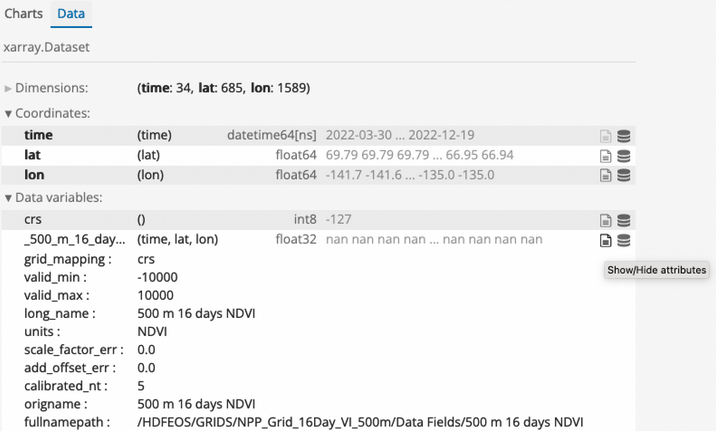
Task: Show data repr for _500_m_16_day variable
Action: [x=624, y=240]
